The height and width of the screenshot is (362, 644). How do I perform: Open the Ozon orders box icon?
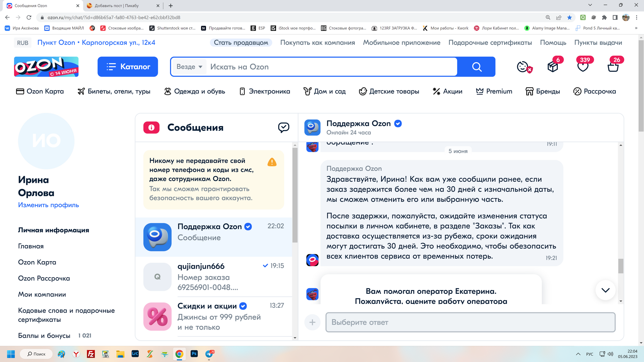pyautogui.click(x=553, y=67)
